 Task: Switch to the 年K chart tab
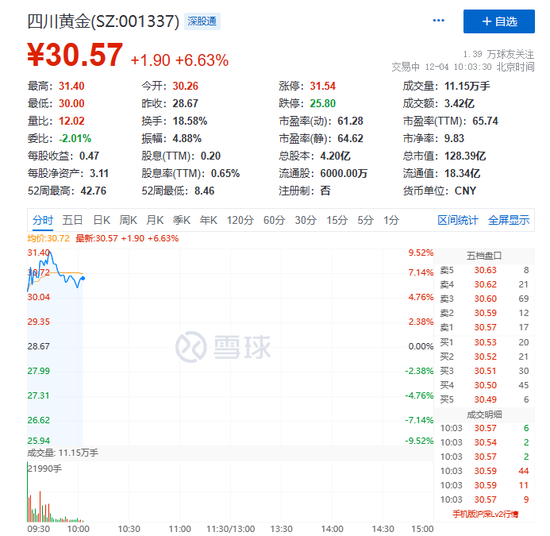click(x=208, y=220)
